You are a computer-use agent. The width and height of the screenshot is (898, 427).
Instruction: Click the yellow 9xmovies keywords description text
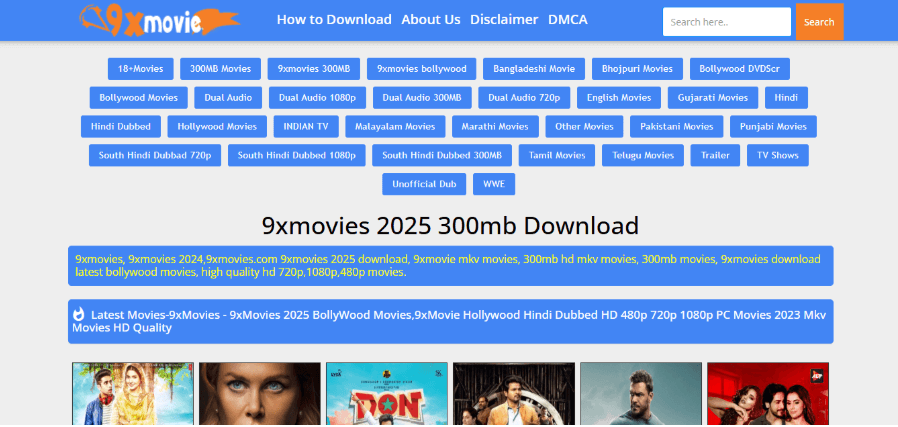[447, 266]
